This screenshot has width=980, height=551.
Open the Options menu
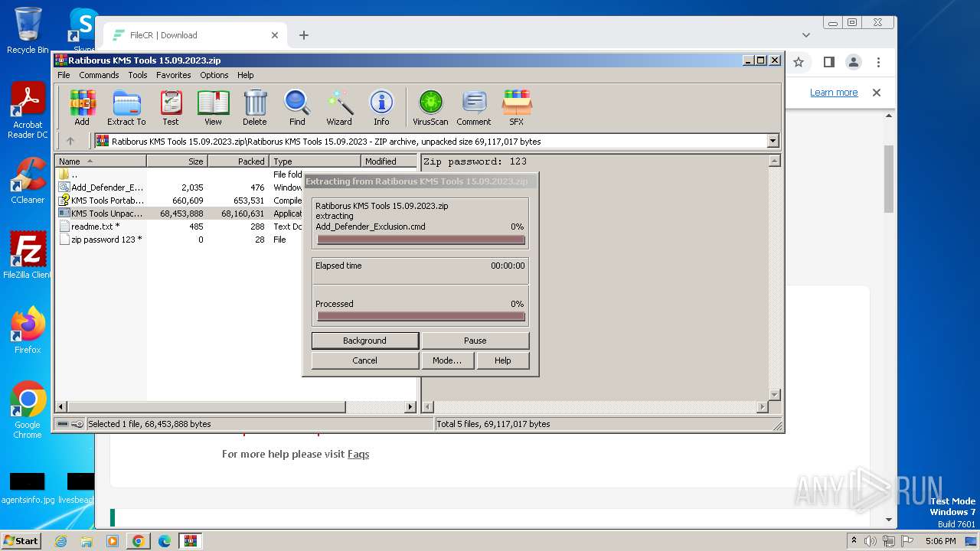click(x=214, y=75)
